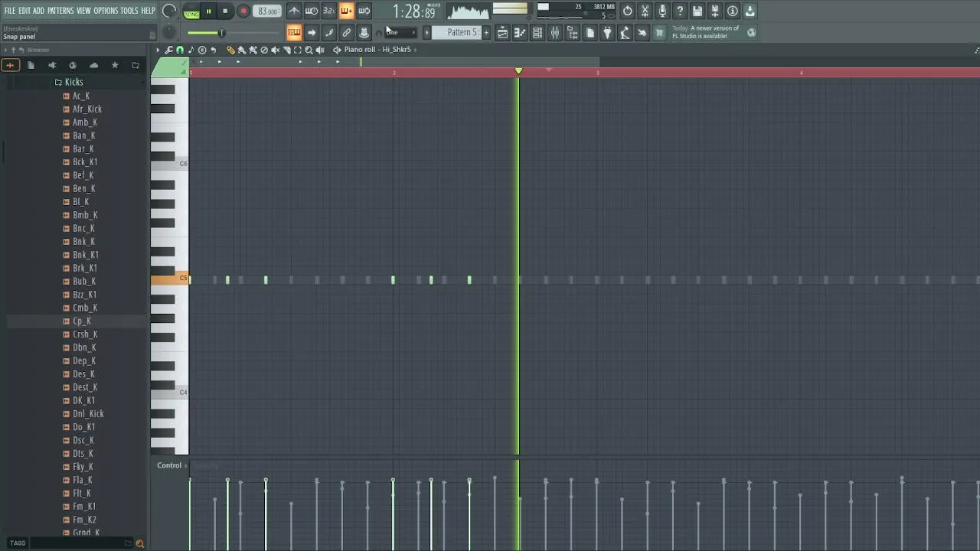Open the FILE menu
Screen dimensions: 980x551
[x=10, y=11]
